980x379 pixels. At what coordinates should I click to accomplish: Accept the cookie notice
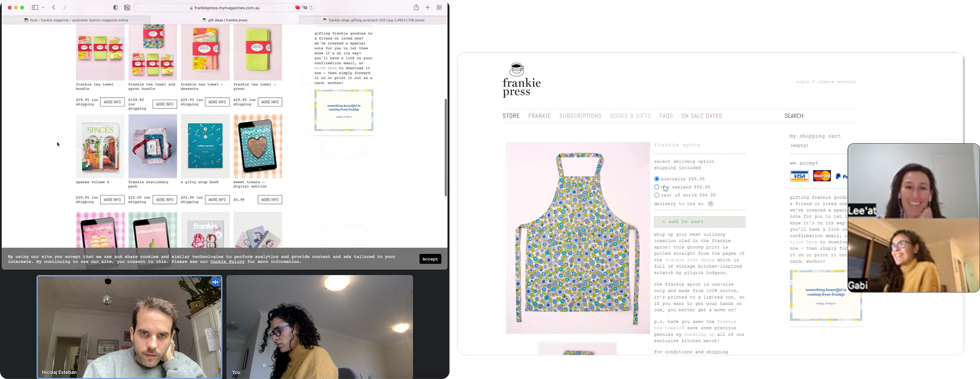430,259
